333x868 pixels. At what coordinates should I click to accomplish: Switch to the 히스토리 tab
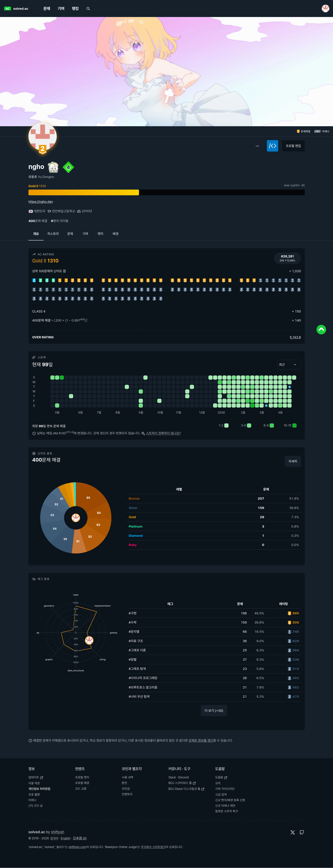(x=53, y=234)
